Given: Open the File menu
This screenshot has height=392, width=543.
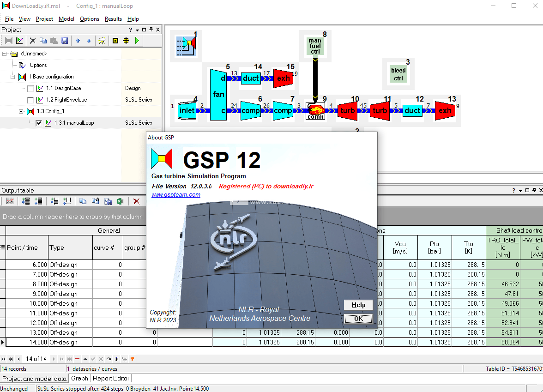Looking at the screenshot, I should coord(9,19).
